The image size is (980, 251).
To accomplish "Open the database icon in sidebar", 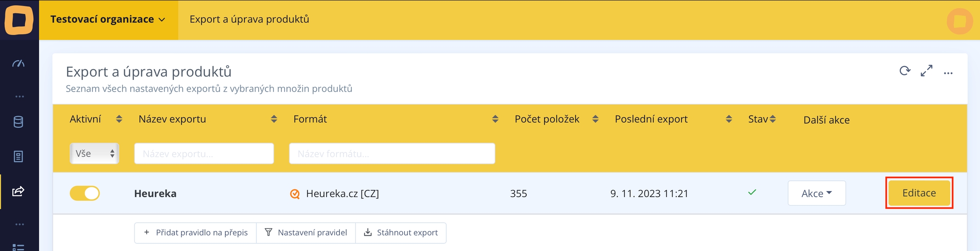I will 18,122.
